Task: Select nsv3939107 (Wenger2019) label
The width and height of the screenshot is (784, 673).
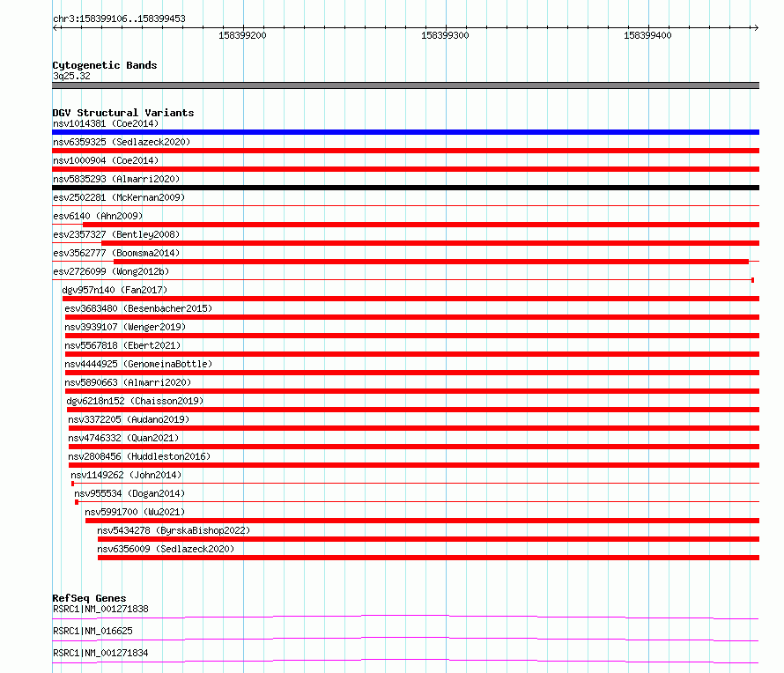Action: click(x=125, y=327)
